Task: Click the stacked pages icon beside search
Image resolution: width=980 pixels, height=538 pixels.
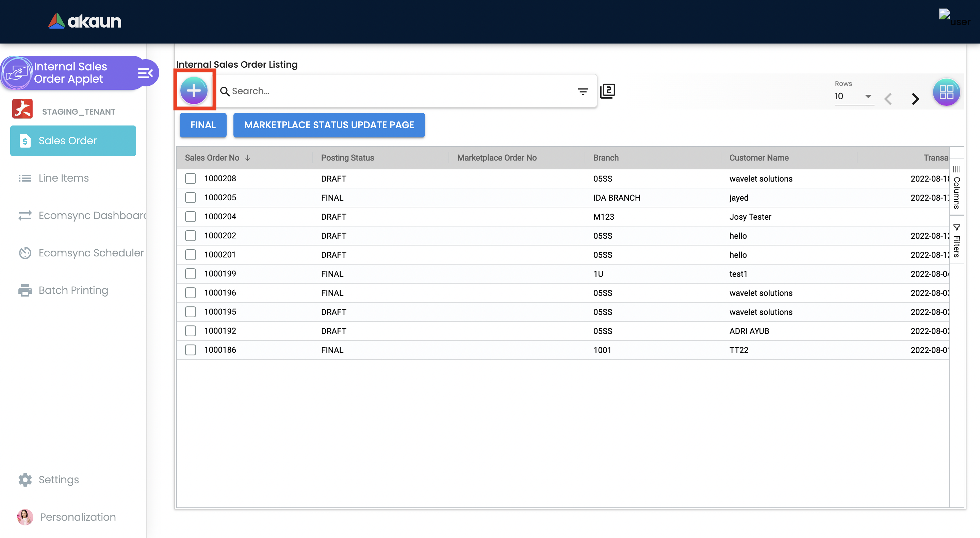Action: [607, 91]
